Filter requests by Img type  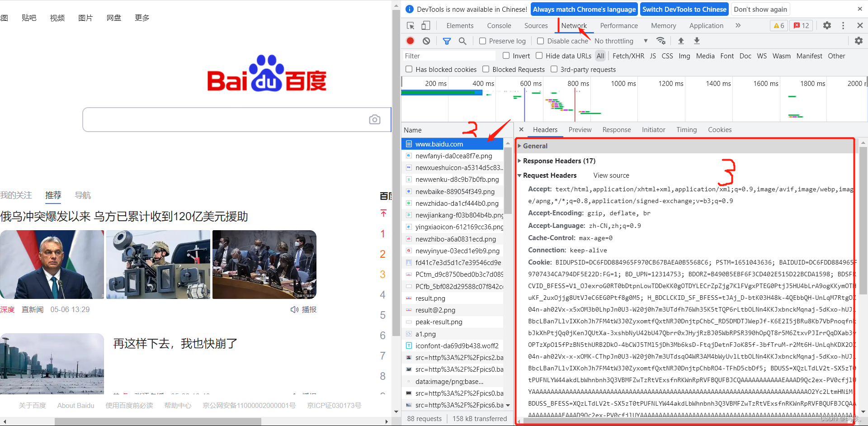(684, 56)
